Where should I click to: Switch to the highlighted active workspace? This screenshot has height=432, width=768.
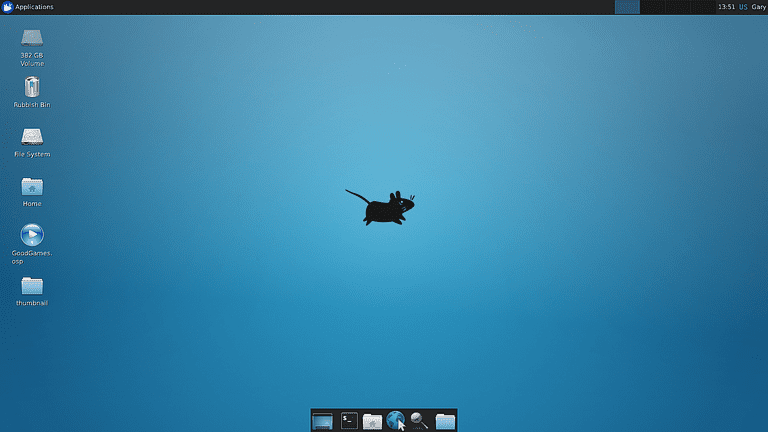coord(627,7)
